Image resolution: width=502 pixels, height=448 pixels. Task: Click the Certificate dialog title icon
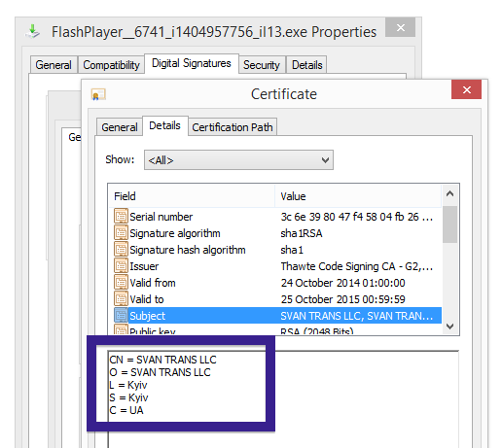pos(98,94)
